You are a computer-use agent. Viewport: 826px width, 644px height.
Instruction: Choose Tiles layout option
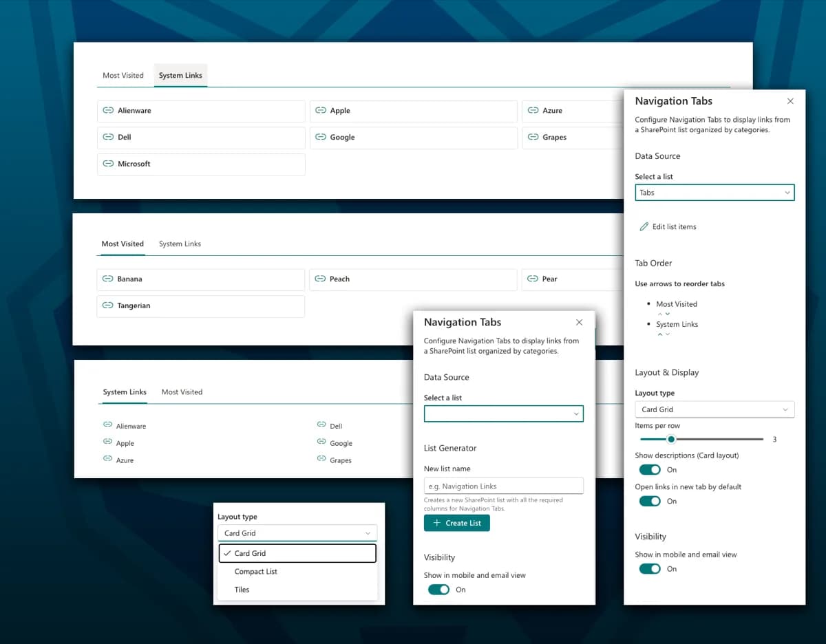(x=297, y=590)
